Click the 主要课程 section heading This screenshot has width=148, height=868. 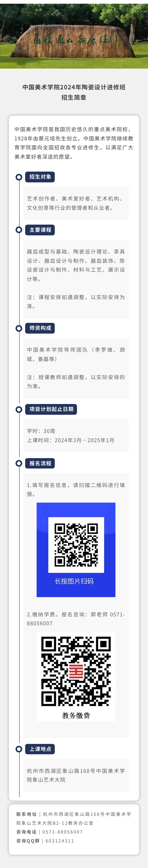40,230
